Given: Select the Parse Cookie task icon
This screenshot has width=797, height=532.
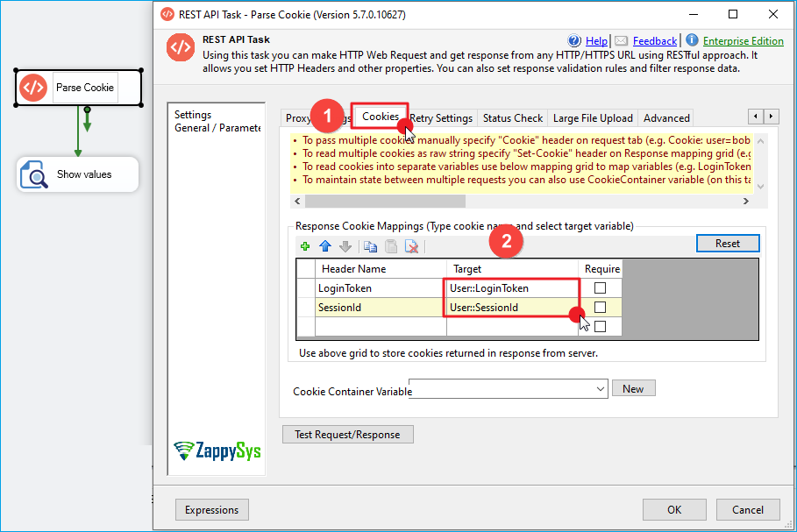Looking at the screenshot, I should click(33, 88).
